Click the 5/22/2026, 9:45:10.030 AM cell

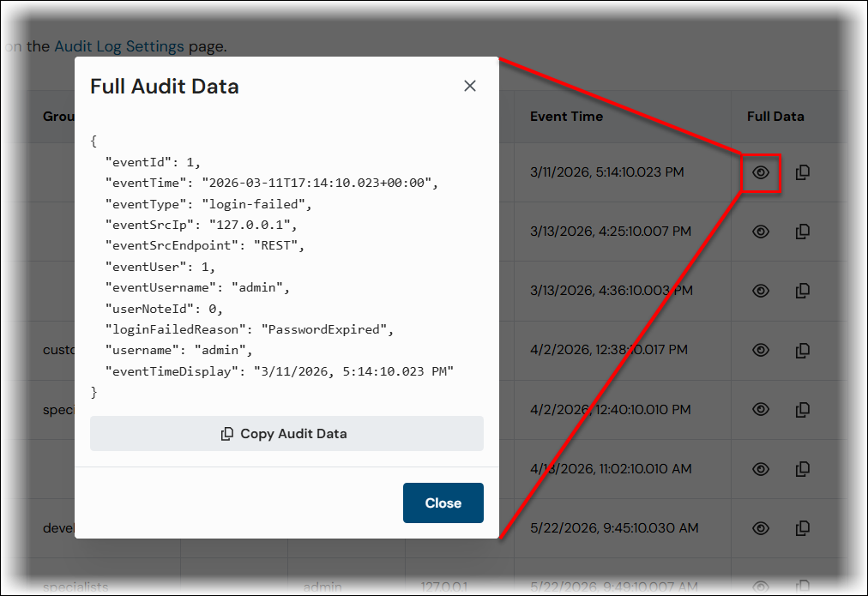pyautogui.click(x=614, y=528)
